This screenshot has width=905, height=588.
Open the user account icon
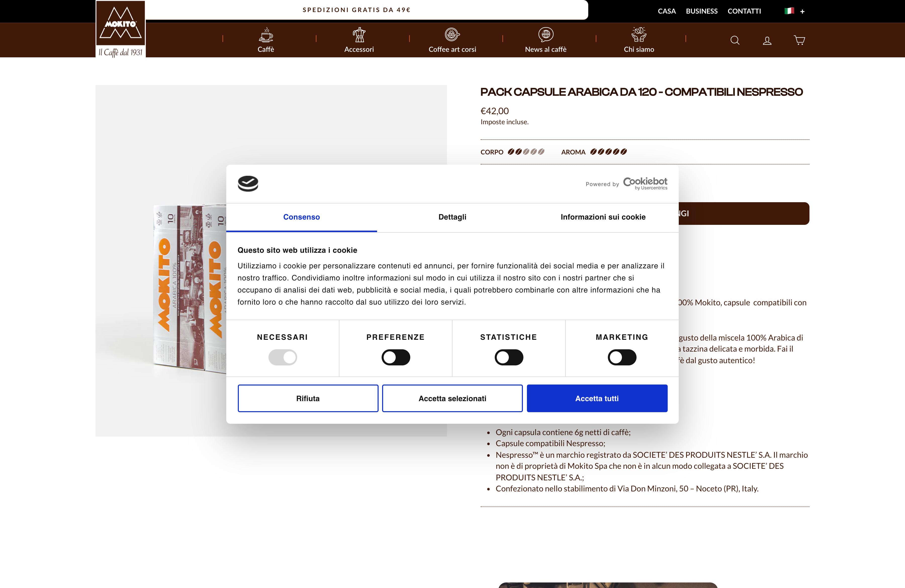click(x=767, y=40)
